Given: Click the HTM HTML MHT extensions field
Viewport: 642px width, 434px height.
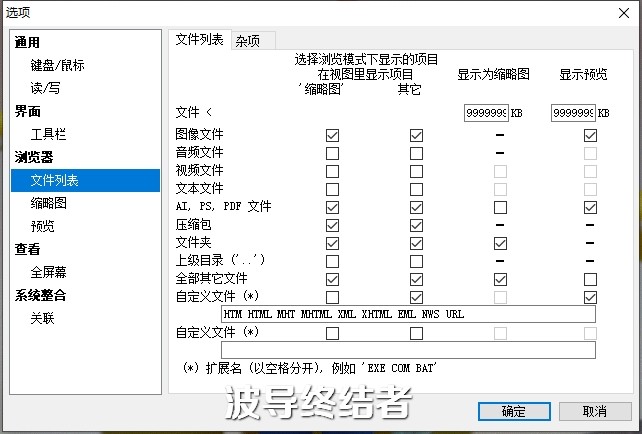Looking at the screenshot, I should tap(409, 314).
